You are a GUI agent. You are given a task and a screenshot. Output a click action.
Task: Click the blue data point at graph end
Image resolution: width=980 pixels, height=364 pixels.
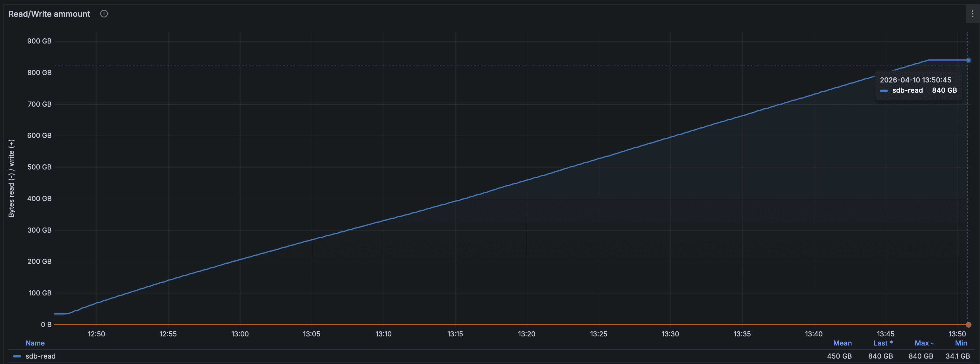[968, 60]
